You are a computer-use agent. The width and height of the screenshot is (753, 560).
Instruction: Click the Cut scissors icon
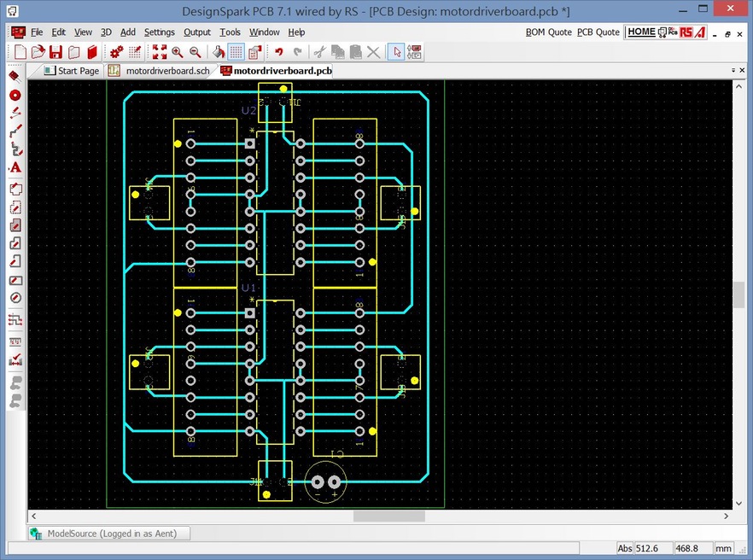coord(319,52)
